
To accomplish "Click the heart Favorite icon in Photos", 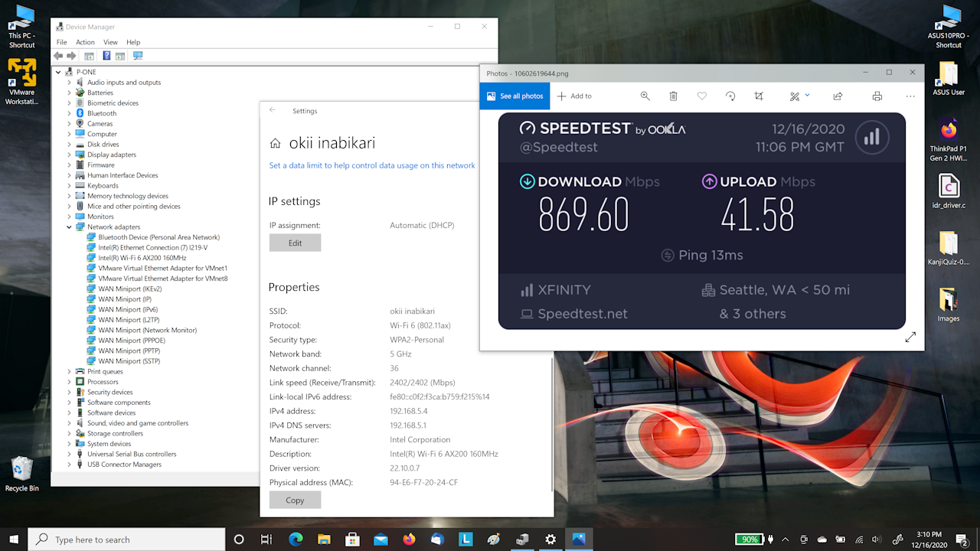I will click(x=701, y=96).
